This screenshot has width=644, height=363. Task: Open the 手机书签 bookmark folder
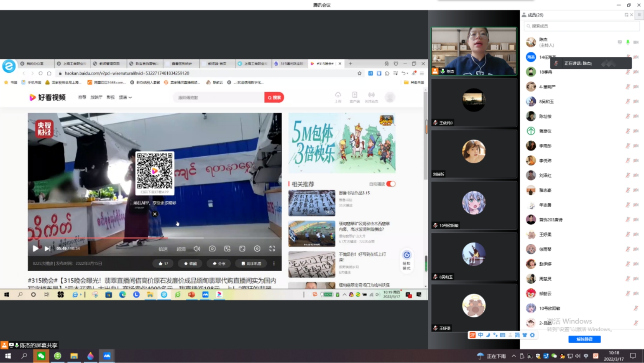coord(31,82)
